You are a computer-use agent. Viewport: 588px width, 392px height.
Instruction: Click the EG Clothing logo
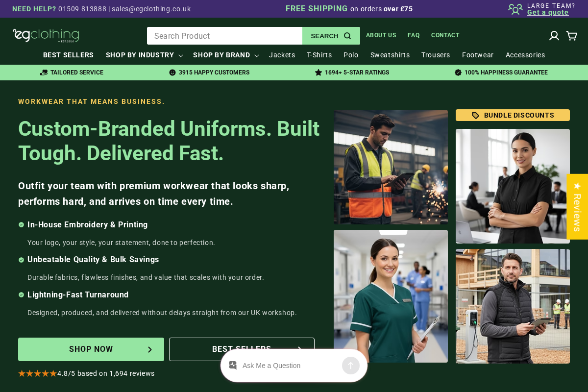click(46, 35)
